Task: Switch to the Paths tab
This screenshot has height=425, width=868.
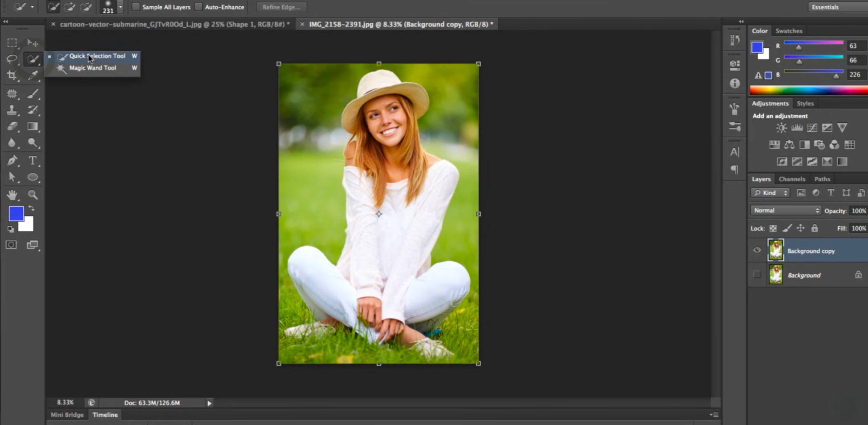Action: point(822,179)
